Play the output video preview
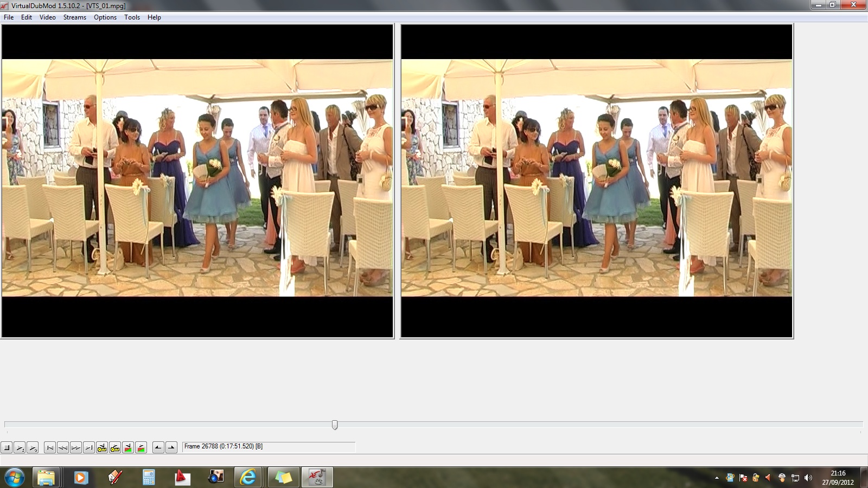868x488 pixels. pyautogui.click(x=33, y=447)
